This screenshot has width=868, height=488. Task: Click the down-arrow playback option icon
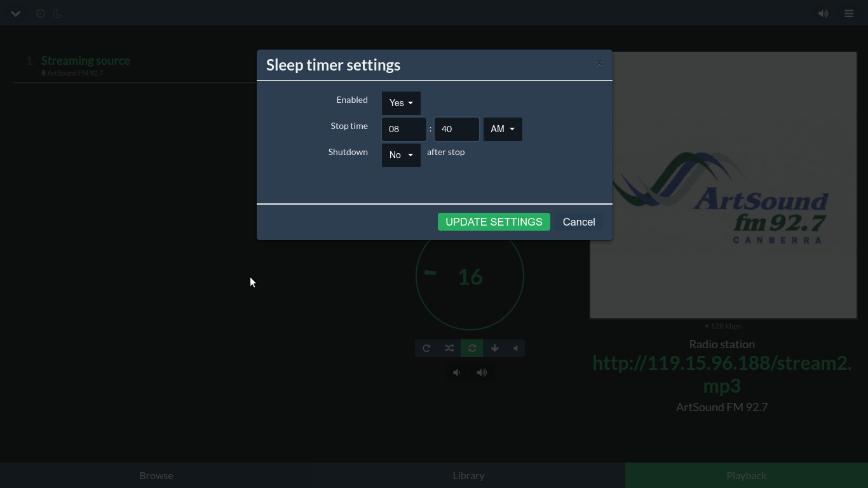[495, 348]
